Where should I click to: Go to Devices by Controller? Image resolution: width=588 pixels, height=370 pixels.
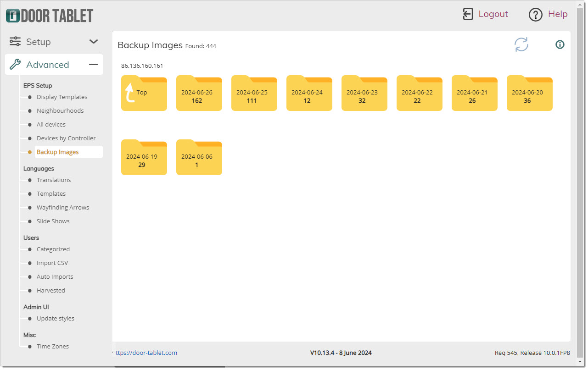pos(66,138)
